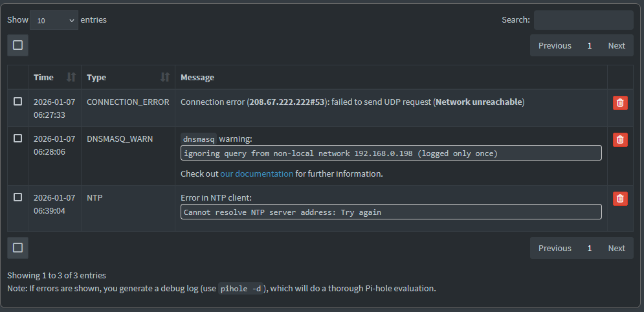Image resolution: width=644 pixels, height=312 pixels.
Task: Click the top Previous pagination button
Action: (555, 45)
